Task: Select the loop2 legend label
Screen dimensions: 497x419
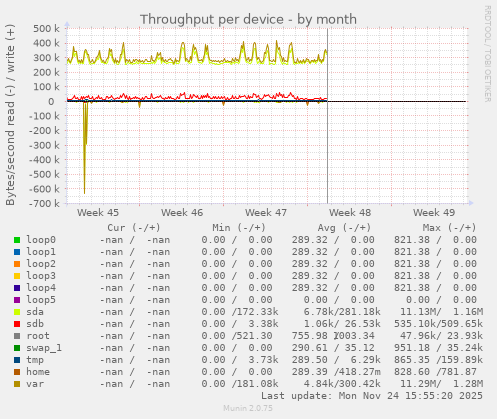Action: pos(41,264)
